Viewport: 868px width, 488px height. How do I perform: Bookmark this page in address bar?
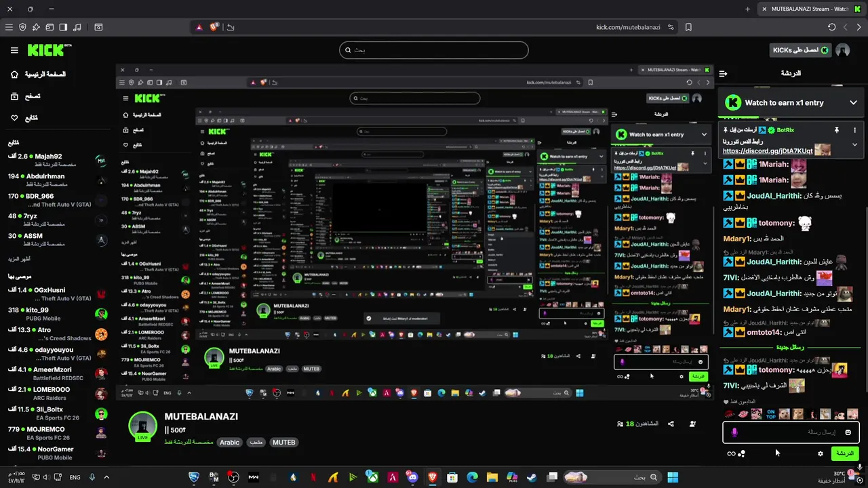coord(688,27)
